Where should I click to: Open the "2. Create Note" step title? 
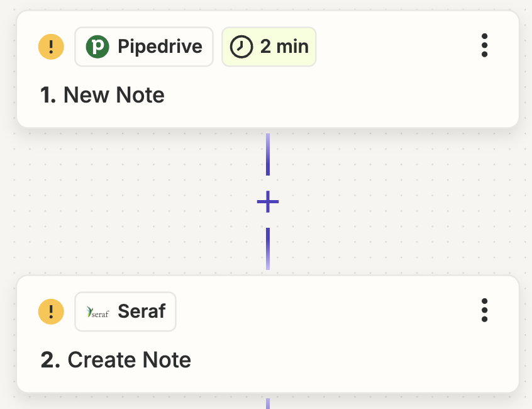[116, 360]
